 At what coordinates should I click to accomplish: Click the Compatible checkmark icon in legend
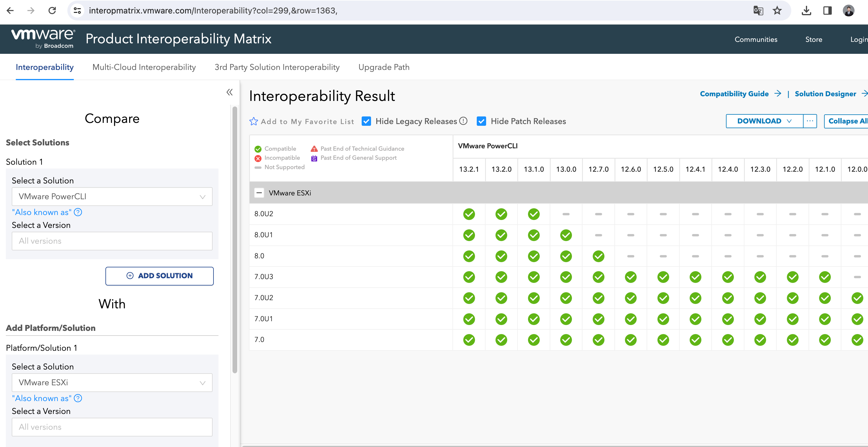point(257,148)
